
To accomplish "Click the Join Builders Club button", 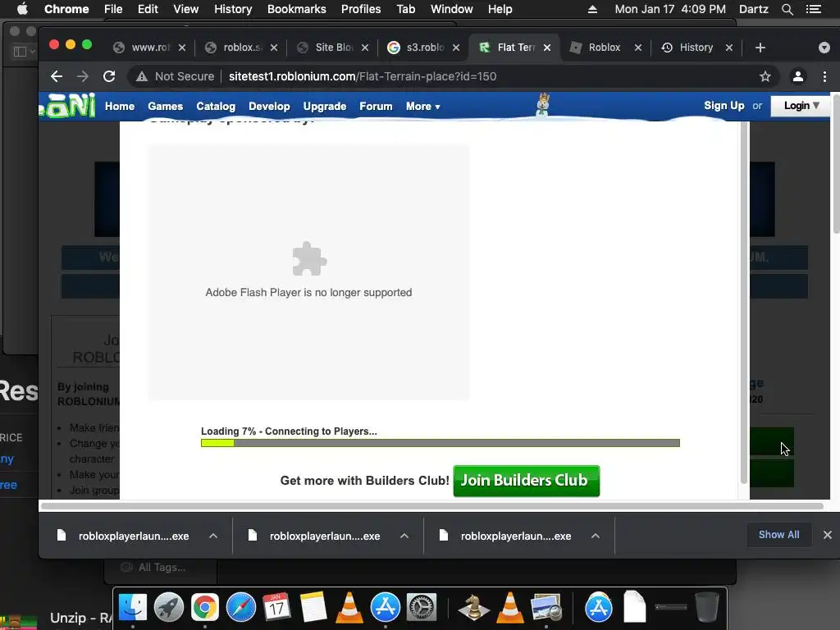I will (x=526, y=481).
